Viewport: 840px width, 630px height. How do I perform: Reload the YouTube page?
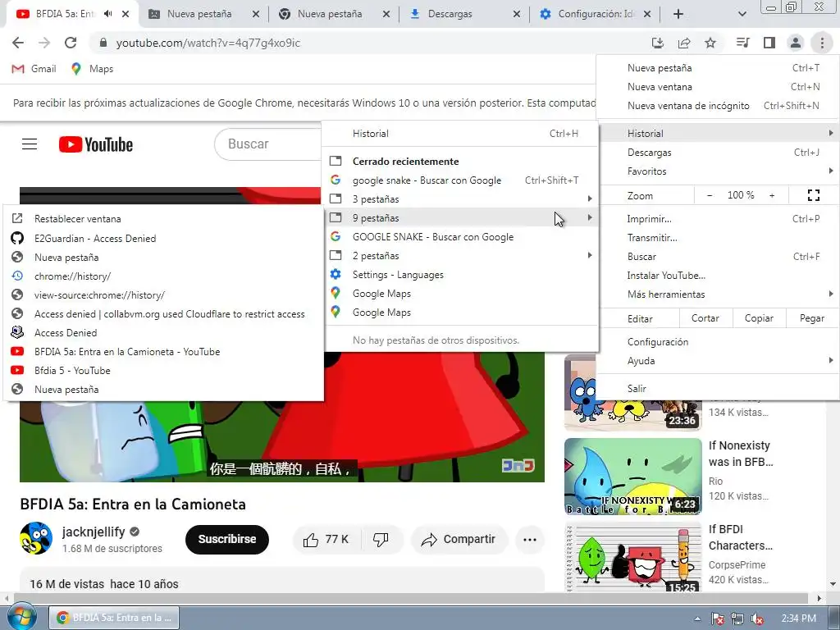click(x=71, y=43)
